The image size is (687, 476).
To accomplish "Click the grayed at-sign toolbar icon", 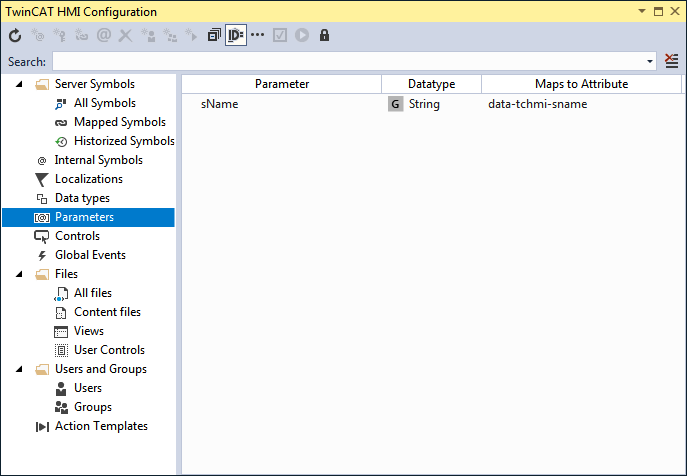I will (x=104, y=36).
